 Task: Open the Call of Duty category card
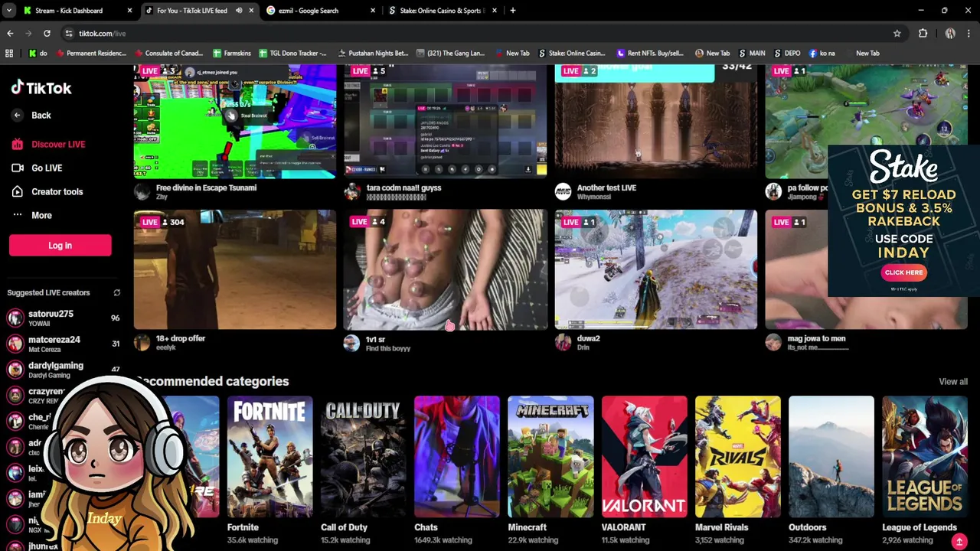[363, 457]
